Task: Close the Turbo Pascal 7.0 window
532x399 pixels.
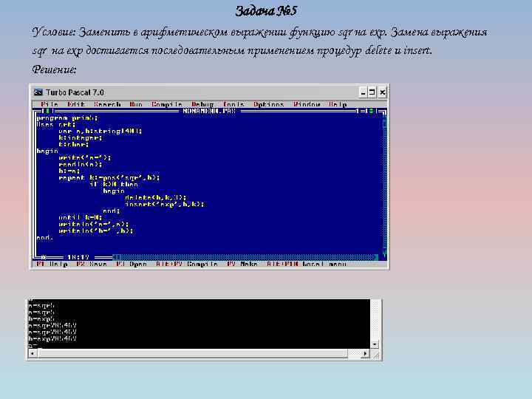Action: click(383, 92)
